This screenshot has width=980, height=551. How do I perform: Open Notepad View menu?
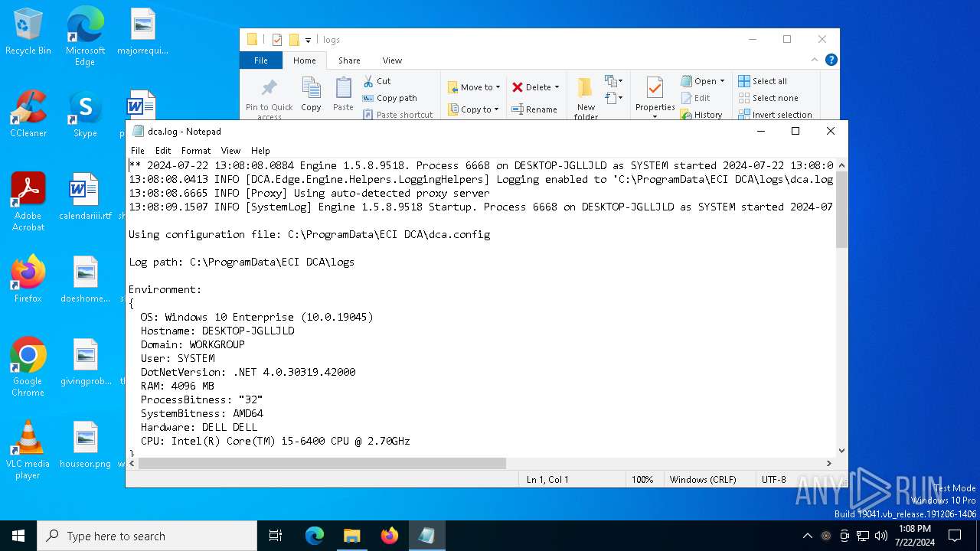(230, 151)
